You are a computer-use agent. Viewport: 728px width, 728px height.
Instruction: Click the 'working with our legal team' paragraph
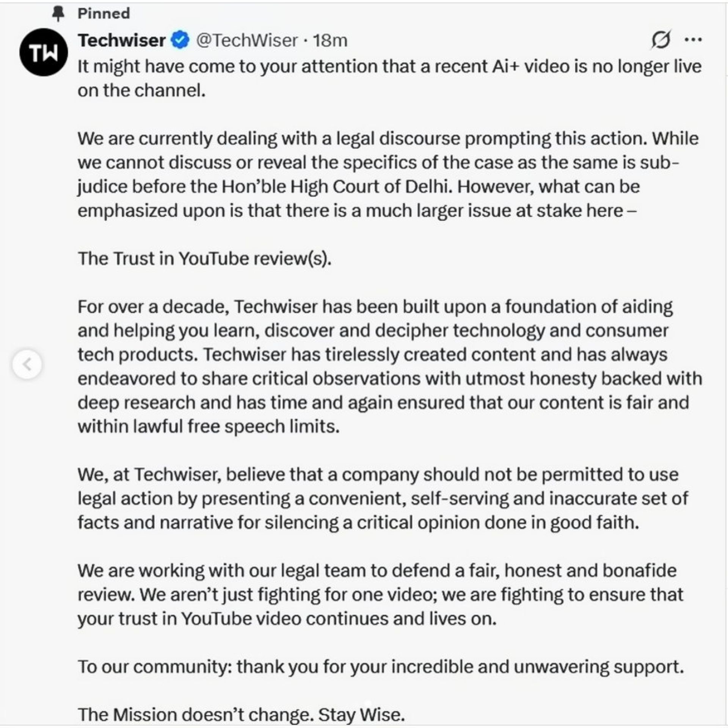[380, 594]
